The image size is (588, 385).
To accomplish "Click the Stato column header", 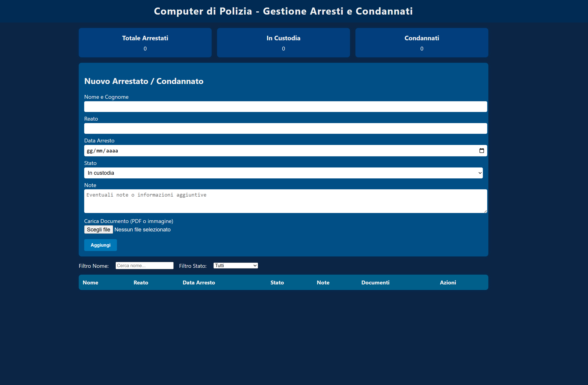I will [x=277, y=282].
